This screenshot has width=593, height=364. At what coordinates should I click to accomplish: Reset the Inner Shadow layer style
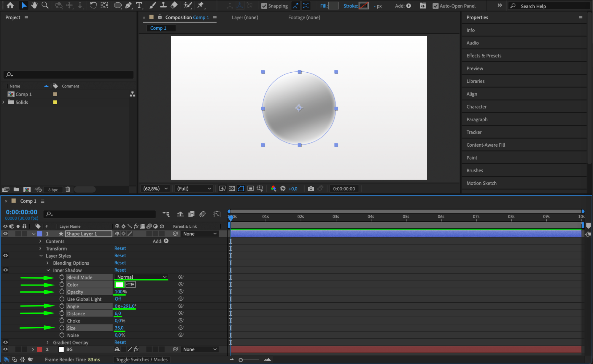(120, 270)
